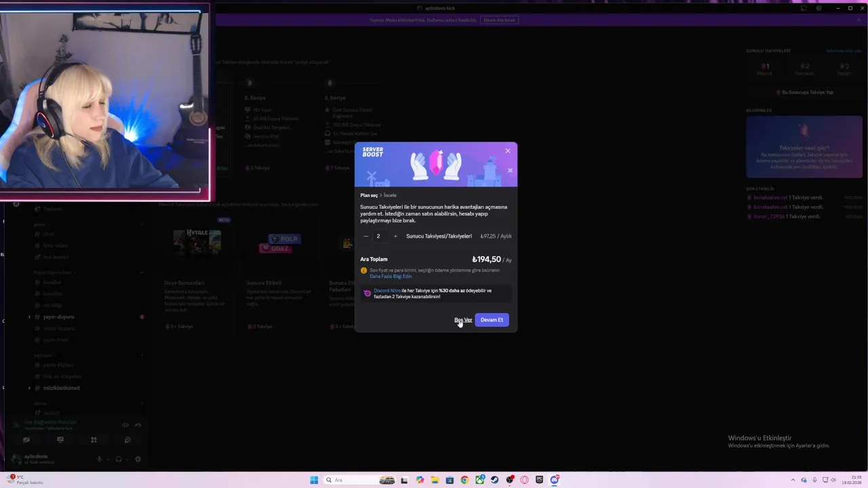
Task: Open activities button in voice panel
Action: coord(94,440)
